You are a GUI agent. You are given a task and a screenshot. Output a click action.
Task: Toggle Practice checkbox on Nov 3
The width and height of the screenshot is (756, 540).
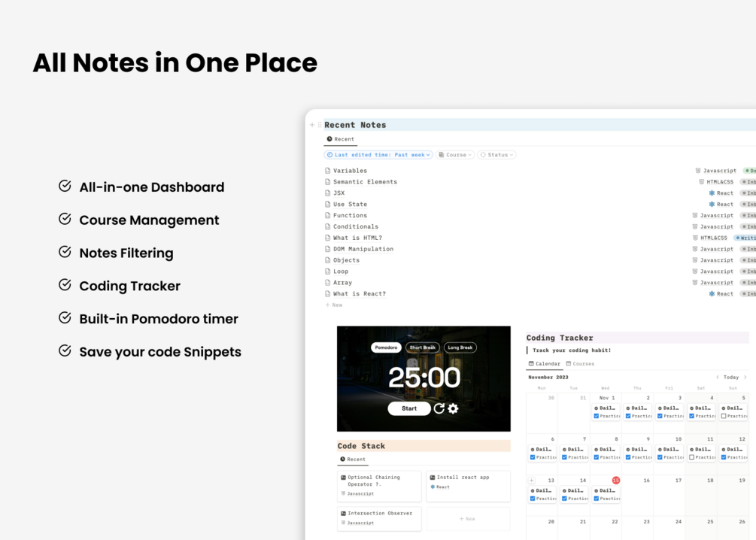coord(660,416)
